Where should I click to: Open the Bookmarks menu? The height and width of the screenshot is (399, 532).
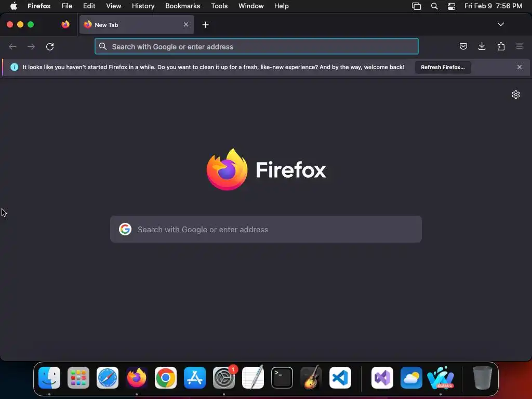tap(182, 6)
